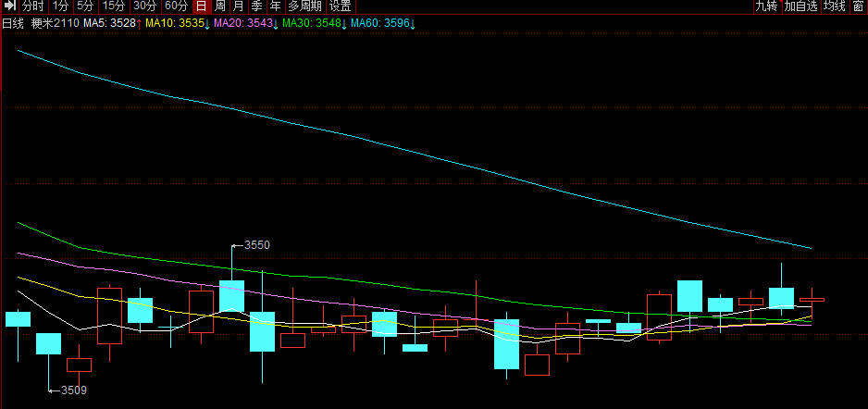Switch to the 季 quarterly period
The image size is (868, 409).
[256, 6]
